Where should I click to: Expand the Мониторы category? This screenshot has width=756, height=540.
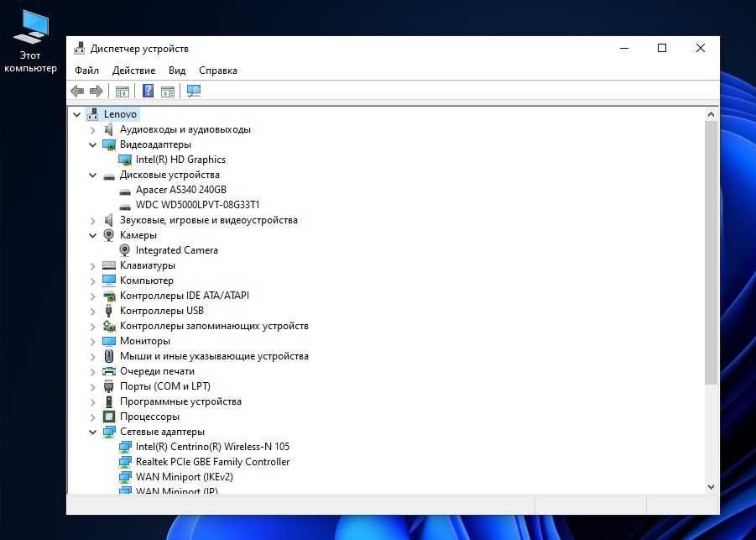click(92, 341)
